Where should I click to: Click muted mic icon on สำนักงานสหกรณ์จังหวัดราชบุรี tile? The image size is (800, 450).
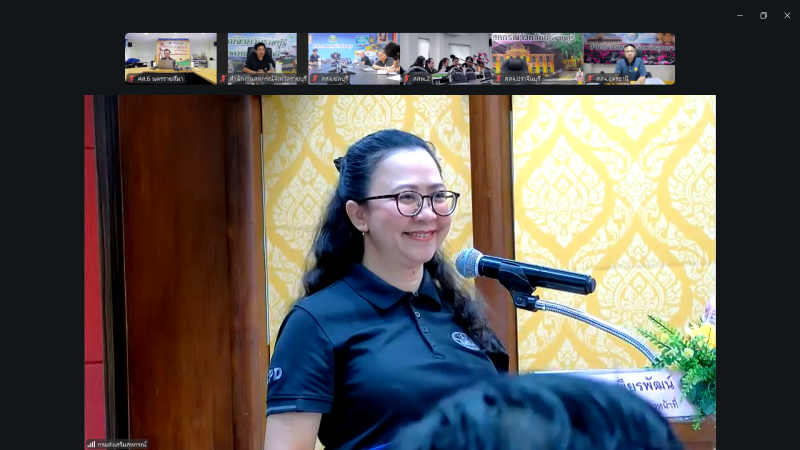pos(223,79)
